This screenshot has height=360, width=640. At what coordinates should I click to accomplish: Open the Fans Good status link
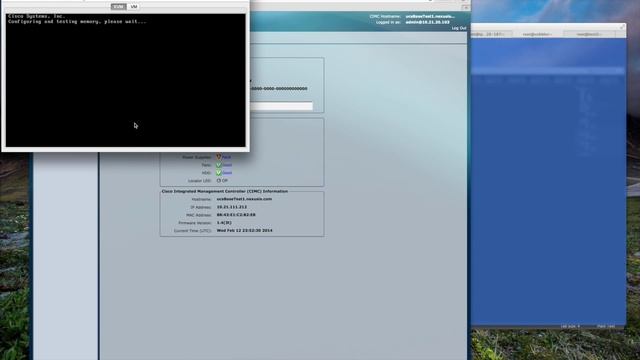227,165
